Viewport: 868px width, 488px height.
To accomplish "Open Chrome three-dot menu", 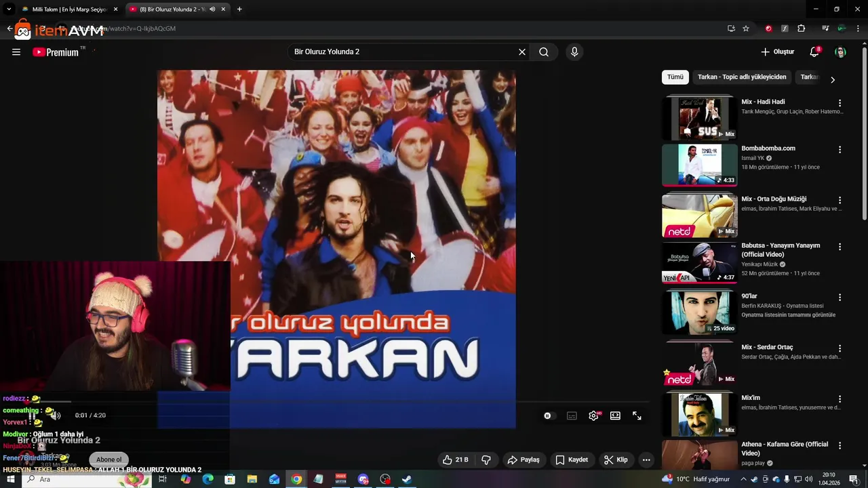I will (858, 28).
